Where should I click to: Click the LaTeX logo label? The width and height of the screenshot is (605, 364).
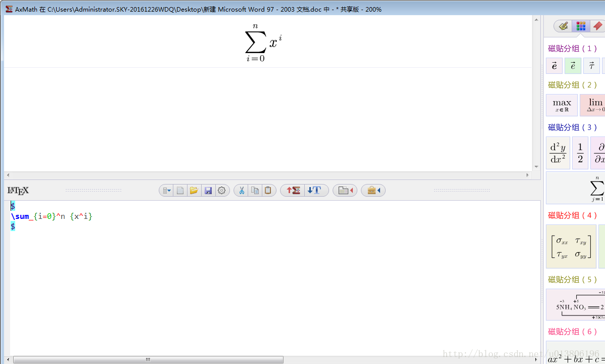point(18,190)
